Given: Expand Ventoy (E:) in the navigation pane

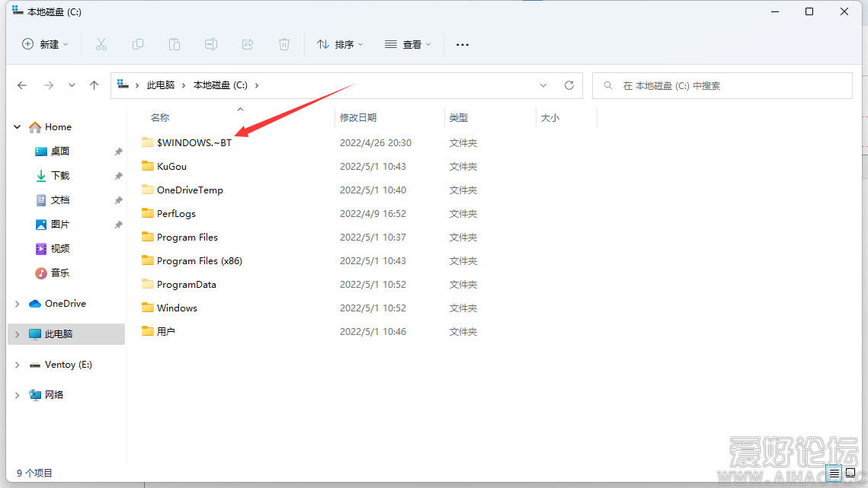Looking at the screenshot, I should 17,364.
